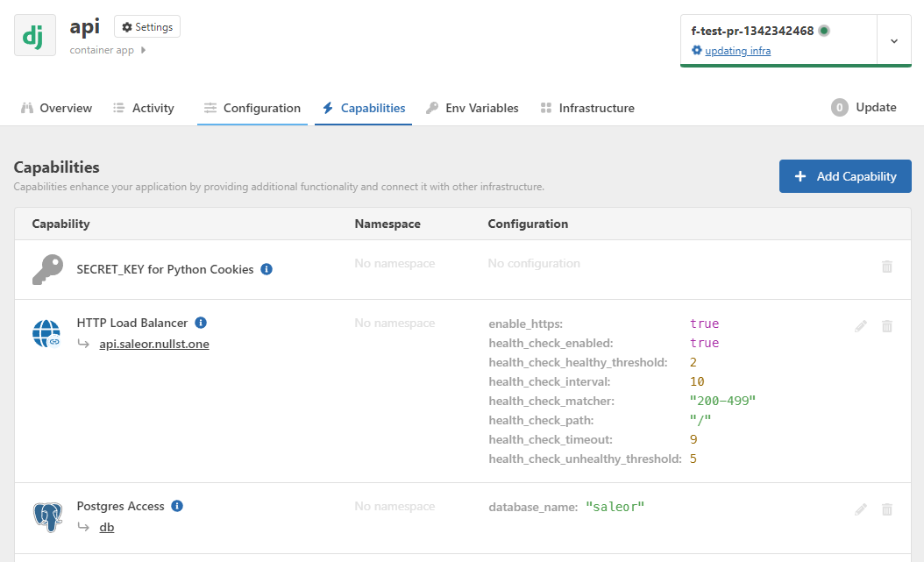
Task: Show info for the HTTP Load Balancer capability
Action: (x=199, y=322)
